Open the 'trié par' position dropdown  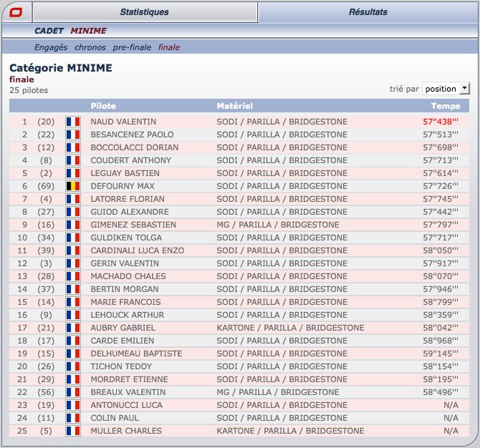(446, 89)
